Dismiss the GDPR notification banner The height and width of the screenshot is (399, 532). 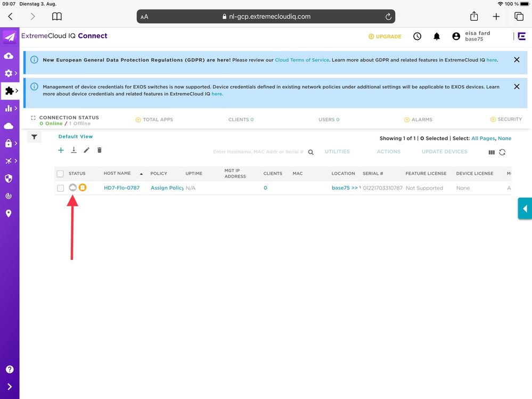517,60
